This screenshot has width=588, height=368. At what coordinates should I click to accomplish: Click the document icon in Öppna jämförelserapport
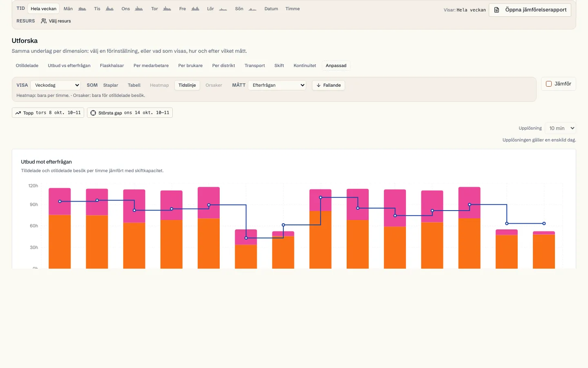click(497, 10)
